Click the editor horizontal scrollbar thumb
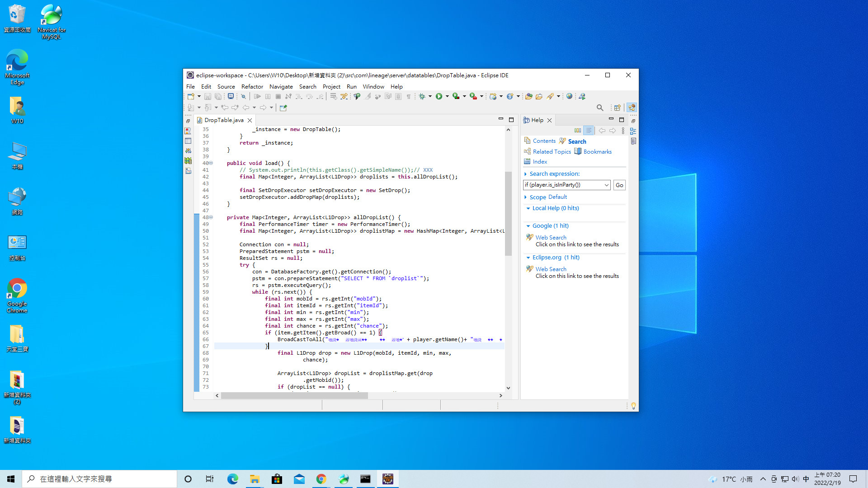The height and width of the screenshot is (488, 868). (x=294, y=395)
